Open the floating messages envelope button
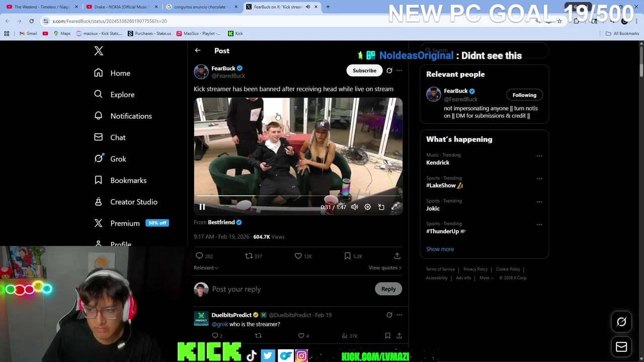Viewport: 644px width, 362px height. [621, 347]
